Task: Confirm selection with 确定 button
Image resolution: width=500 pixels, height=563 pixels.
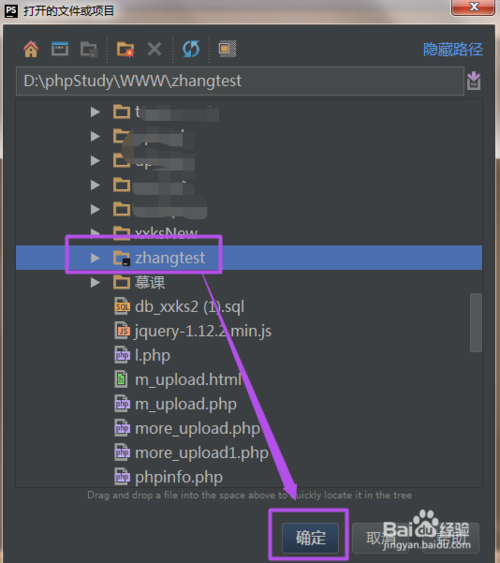Action: tap(310, 538)
